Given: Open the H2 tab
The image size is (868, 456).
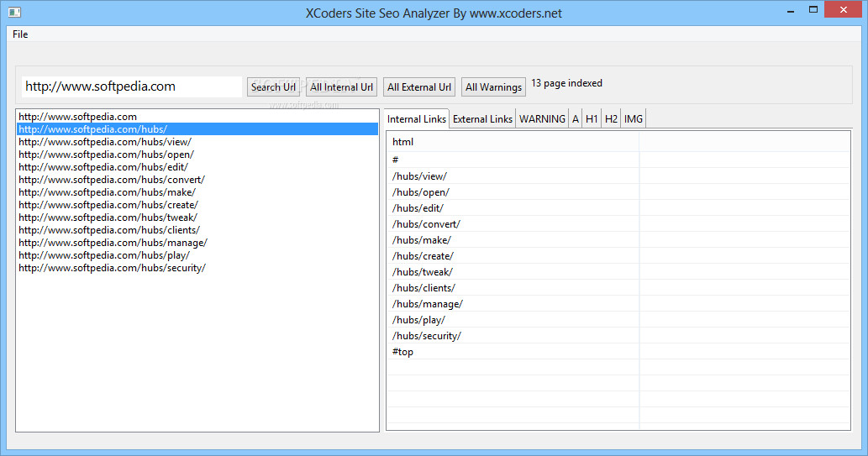Looking at the screenshot, I should 611,119.
